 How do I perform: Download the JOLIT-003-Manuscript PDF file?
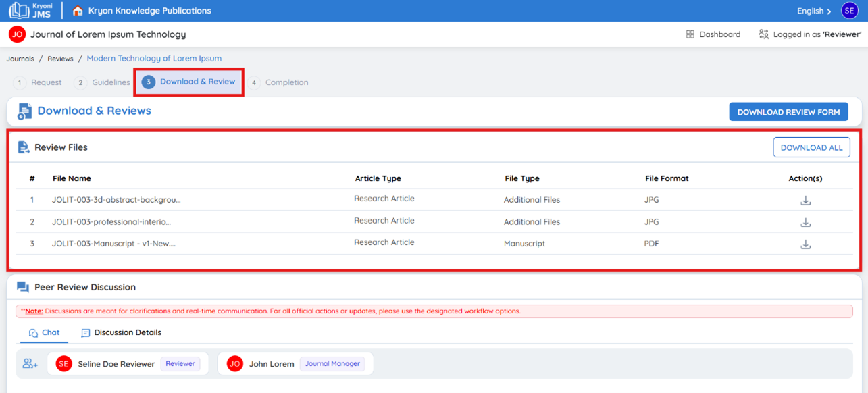tap(805, 244)
